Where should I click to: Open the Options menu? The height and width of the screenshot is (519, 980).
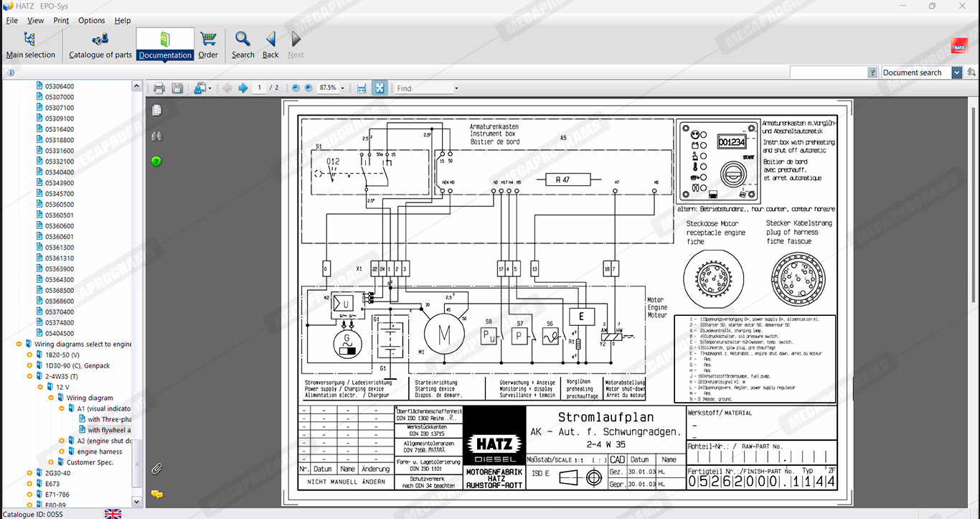(91, 21)
